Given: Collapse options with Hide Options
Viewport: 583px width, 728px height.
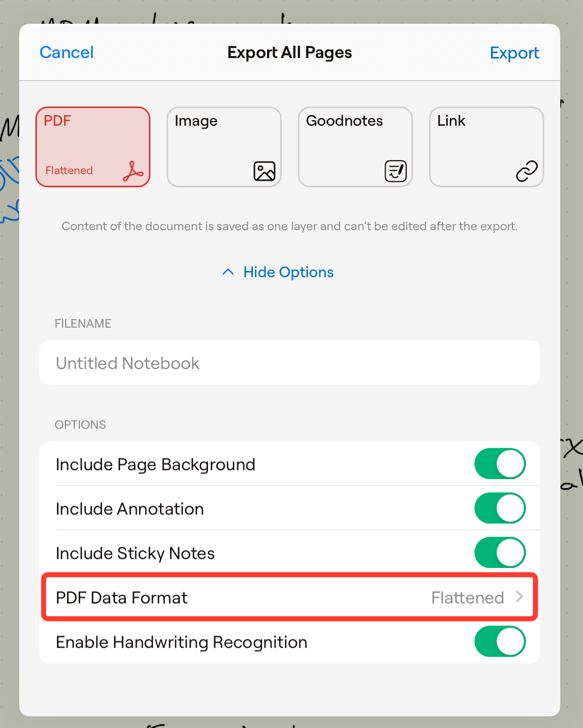Looking at the screenshot, I should (x=288, y=272).
